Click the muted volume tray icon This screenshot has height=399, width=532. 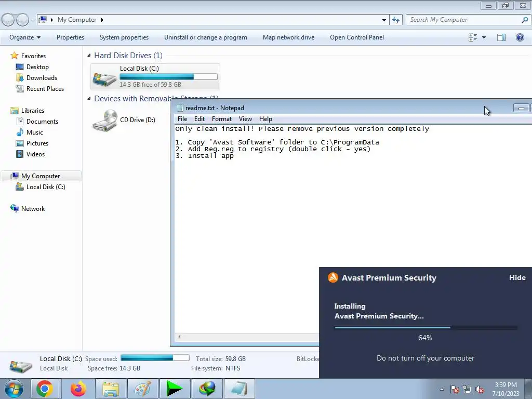tap(480, 390)
